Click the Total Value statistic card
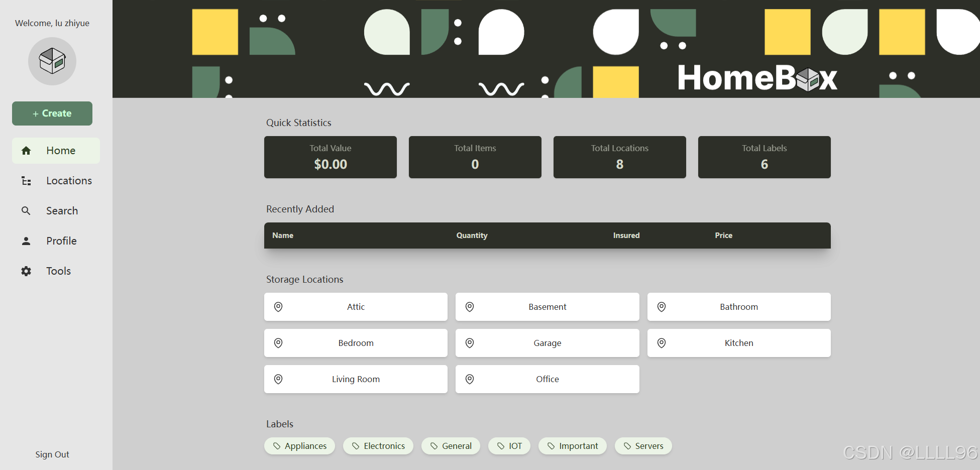 click(x=331, y=157)
